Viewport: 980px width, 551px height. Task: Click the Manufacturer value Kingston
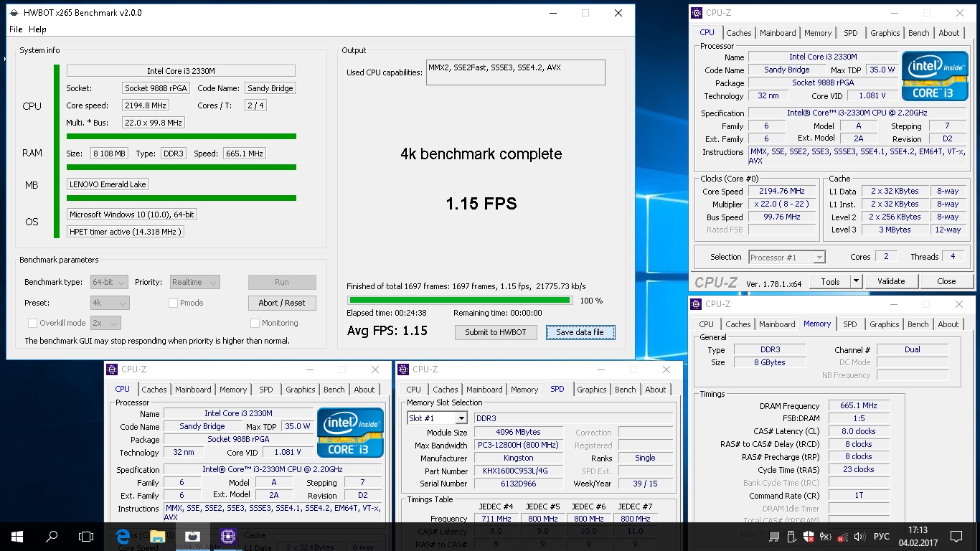pos(519,458)
